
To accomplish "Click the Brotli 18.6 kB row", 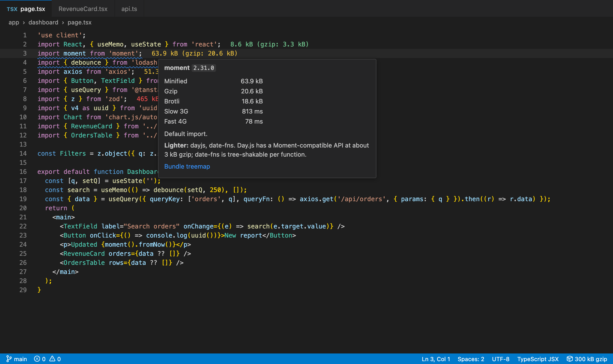I will point(213,101).
